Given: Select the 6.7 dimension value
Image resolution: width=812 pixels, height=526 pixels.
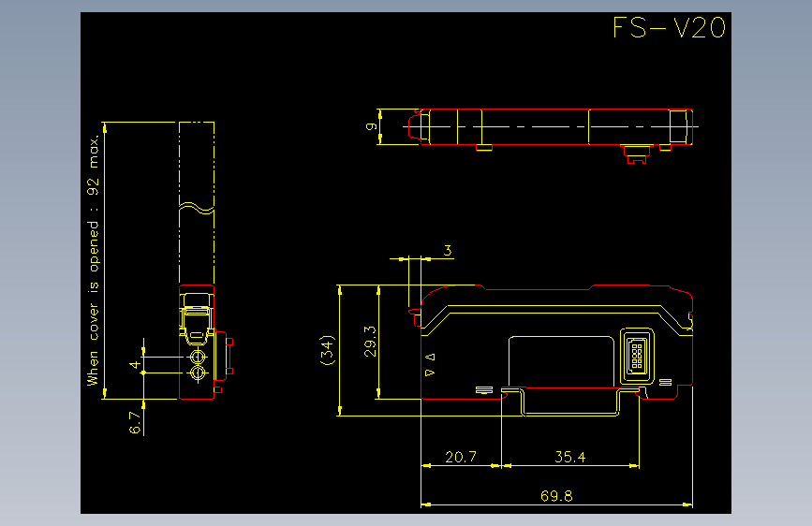Looking at the screenshot, I should click(x=135, y=422).
